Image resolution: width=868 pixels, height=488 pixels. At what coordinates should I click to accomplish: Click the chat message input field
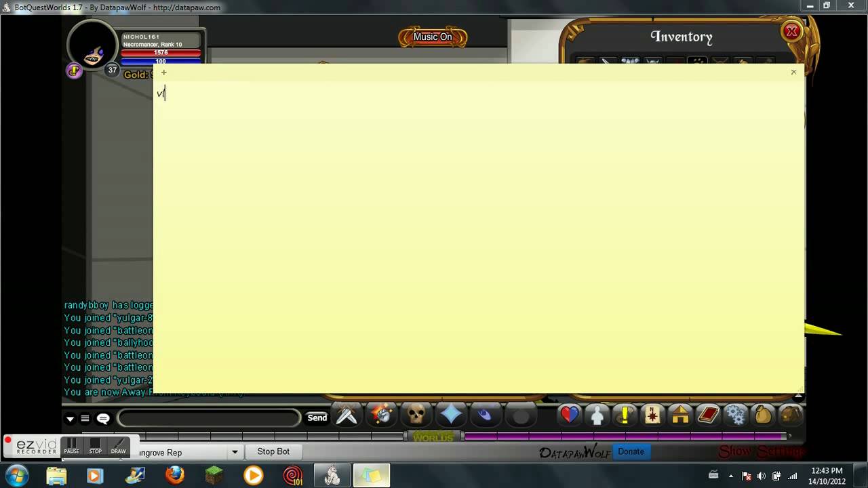(x=209, y=418)
